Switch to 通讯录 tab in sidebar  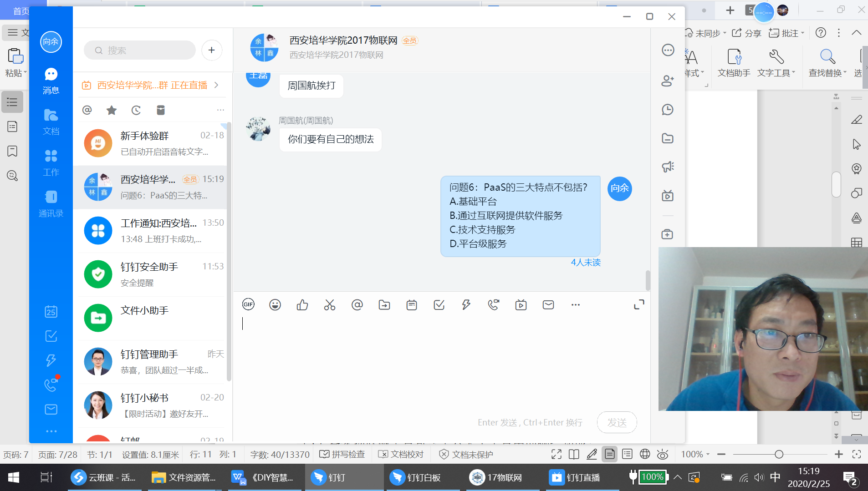pos(51,203)
